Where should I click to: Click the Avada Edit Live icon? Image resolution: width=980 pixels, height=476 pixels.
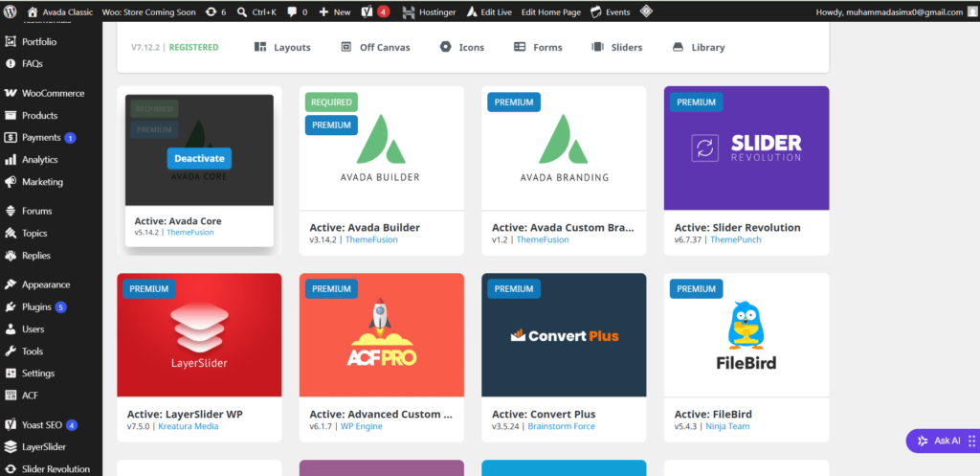pyautogui.click(x=471, y=11)
